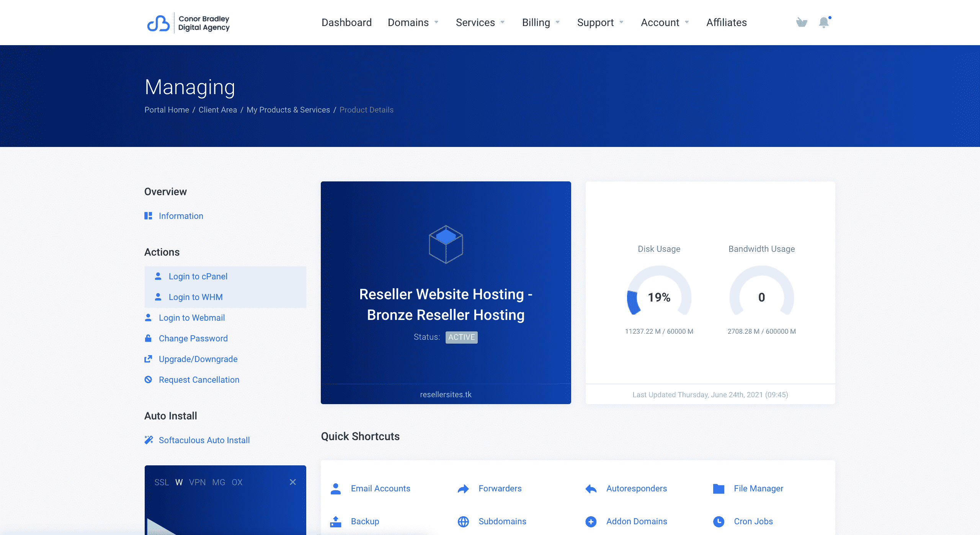Click the Cron Jobs clock icon
Viewport: 980px width, 535px height.
tap(719, 522)
